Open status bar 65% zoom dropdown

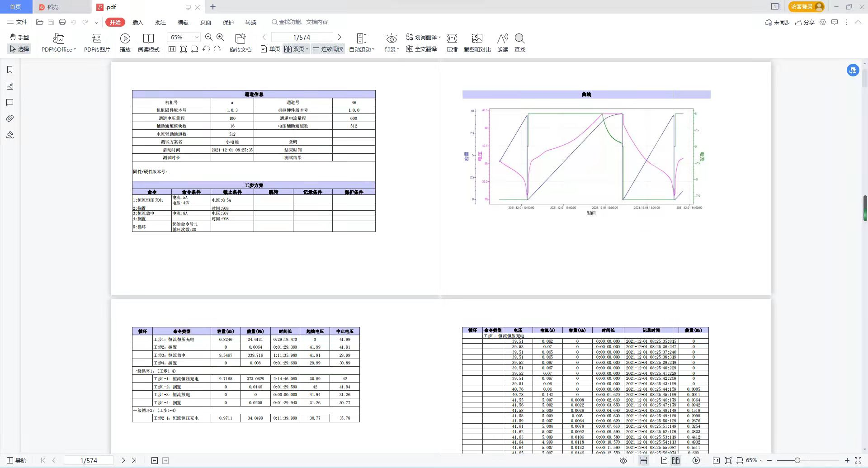[754, 460]
